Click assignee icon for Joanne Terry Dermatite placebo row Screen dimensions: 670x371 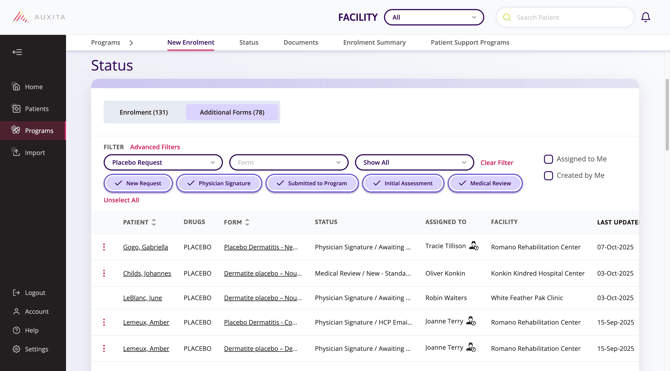(x=471, y=347)
